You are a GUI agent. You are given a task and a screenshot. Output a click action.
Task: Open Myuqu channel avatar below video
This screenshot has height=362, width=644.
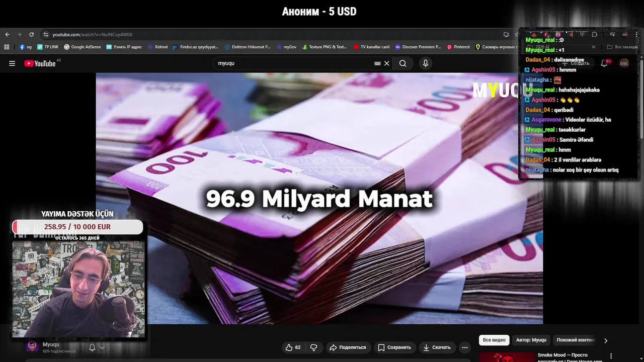(x=32, y=347)
